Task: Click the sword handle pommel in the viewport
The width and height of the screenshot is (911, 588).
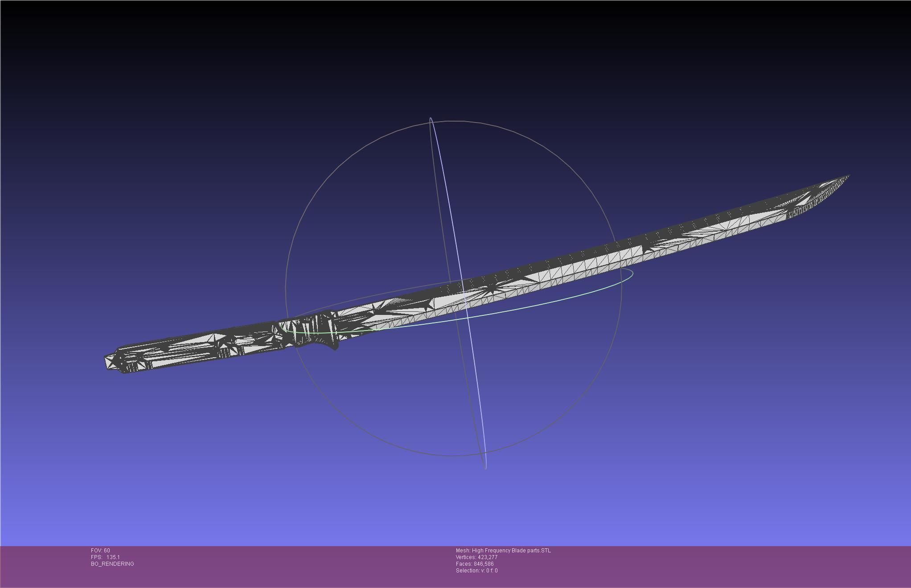Action: coord(111,362)
